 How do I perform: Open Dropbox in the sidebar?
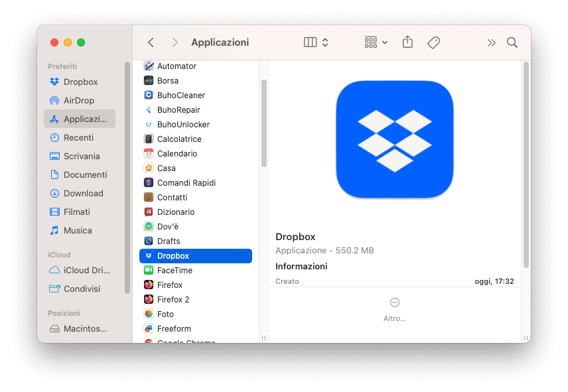[80, 82]
